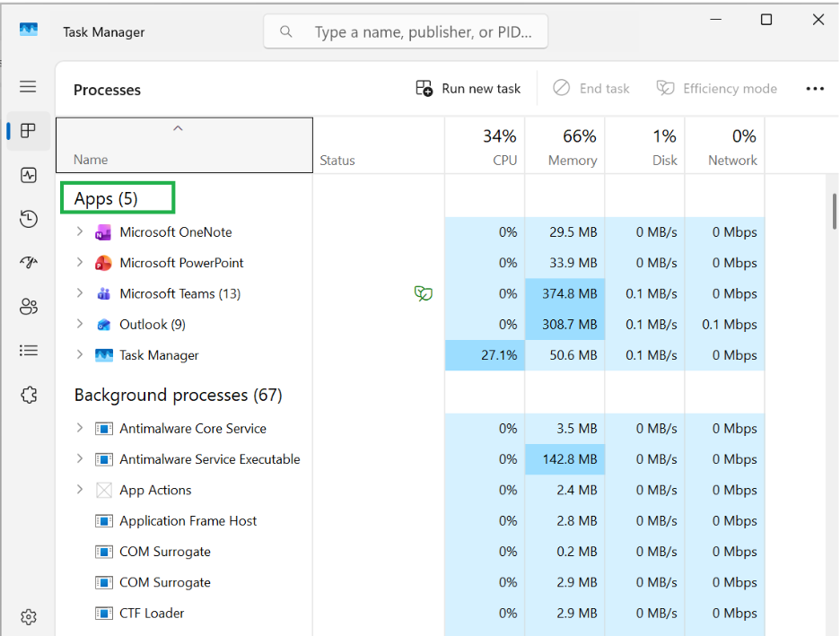
Task: Select the CTF Loader process row
Action: (x=410, y=614)
